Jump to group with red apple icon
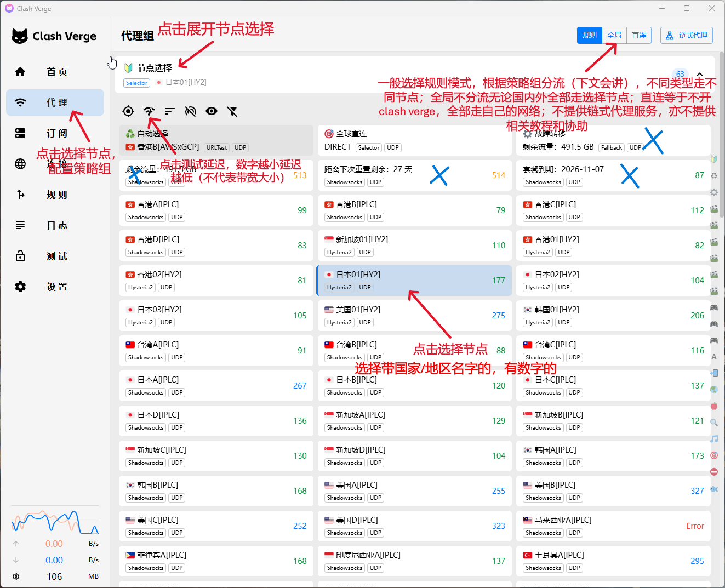This screenshot has height=588, width=725. [x=714, y=406]
